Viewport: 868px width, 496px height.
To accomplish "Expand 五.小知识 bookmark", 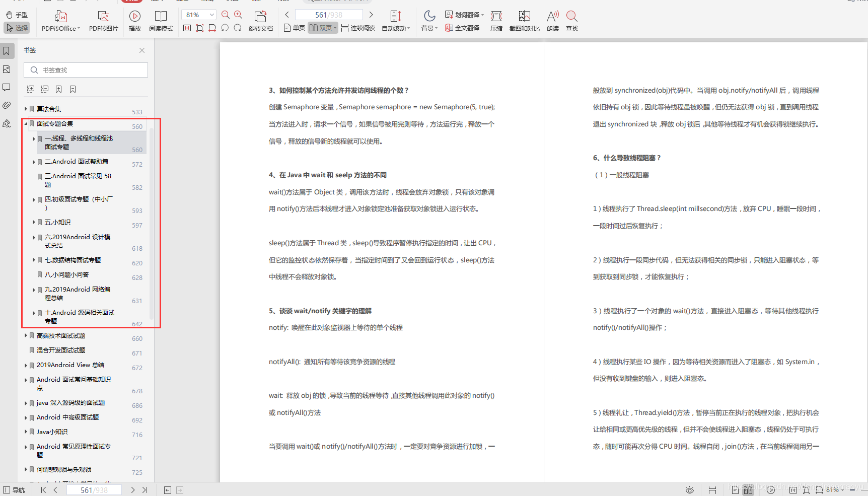I will [34, 222].
